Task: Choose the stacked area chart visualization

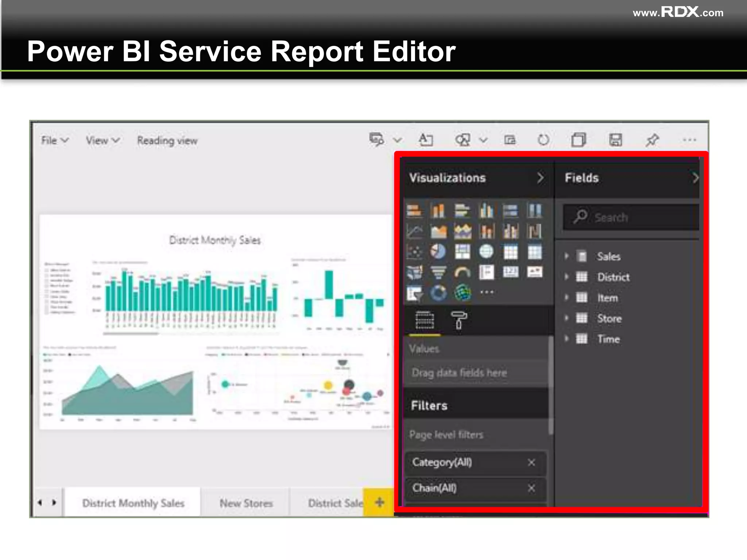Action: pyautogui.click(x=462, y=231)
